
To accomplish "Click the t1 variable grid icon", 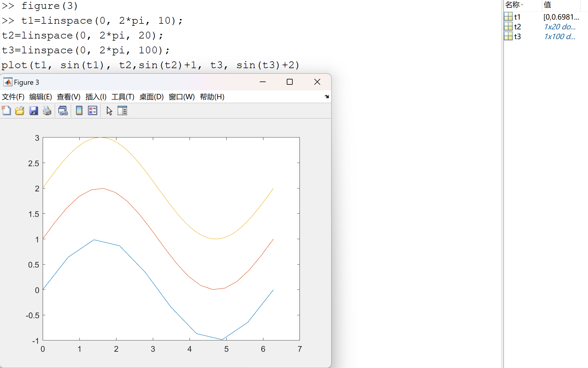I will tap(508, 17).
